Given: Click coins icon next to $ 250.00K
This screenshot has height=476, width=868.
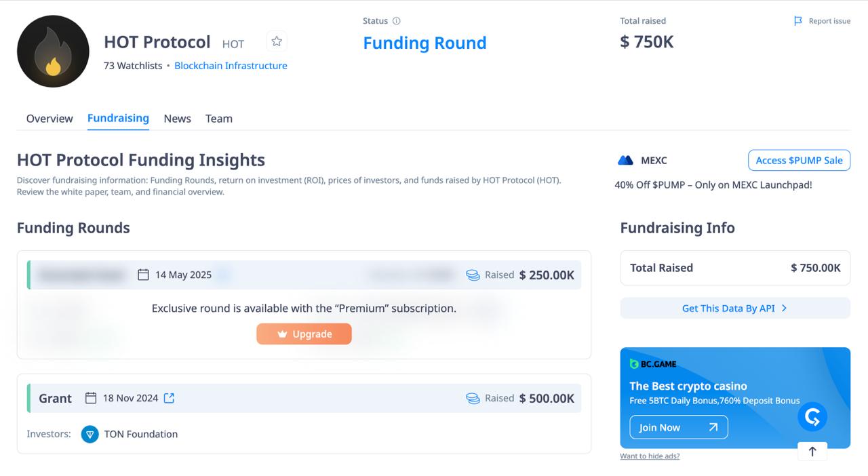Looking at the screenshot, I should tap(473, 275).
